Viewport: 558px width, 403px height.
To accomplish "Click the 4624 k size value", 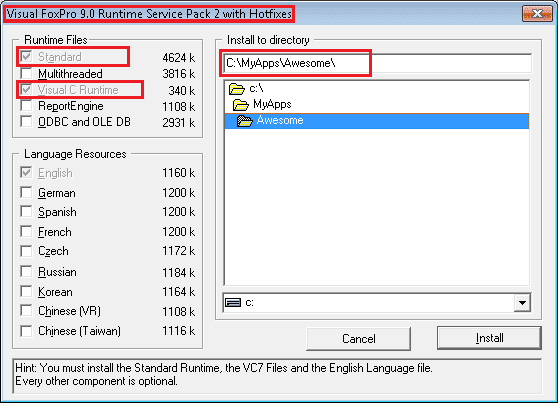I will (179, 57).
